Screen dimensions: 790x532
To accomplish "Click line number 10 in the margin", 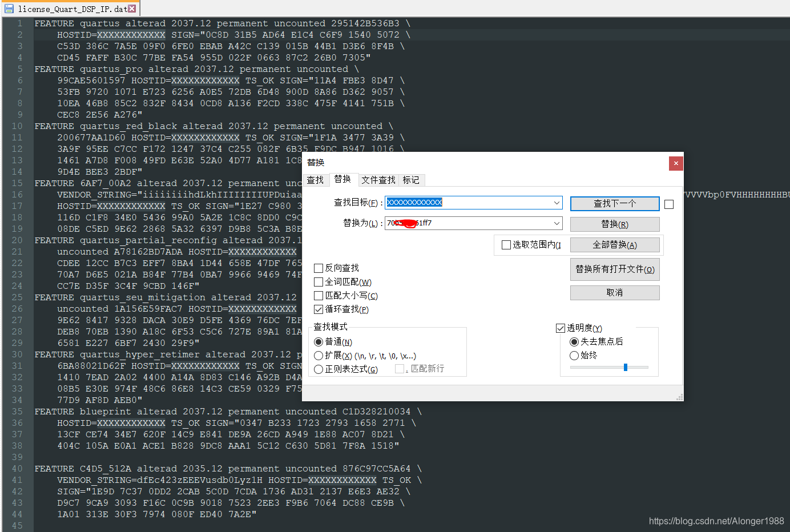I will pyautogui.click(x=17, y=126).
